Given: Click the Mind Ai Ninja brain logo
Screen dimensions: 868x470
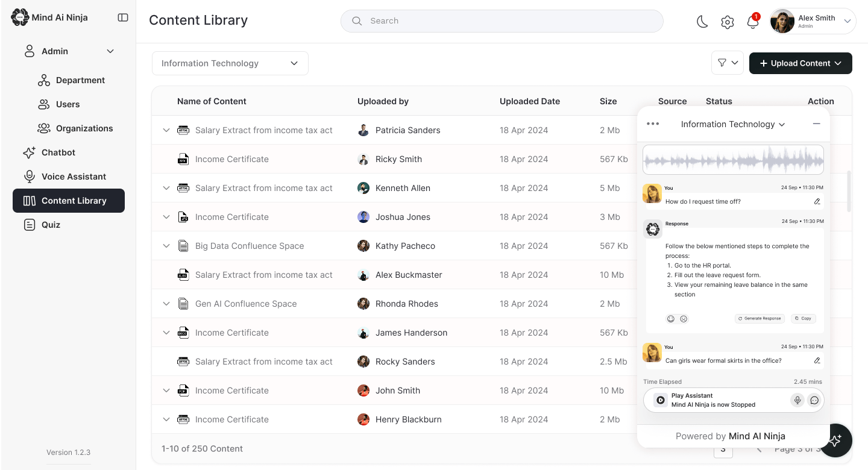Looking at the screenshot, I should 20,17.
